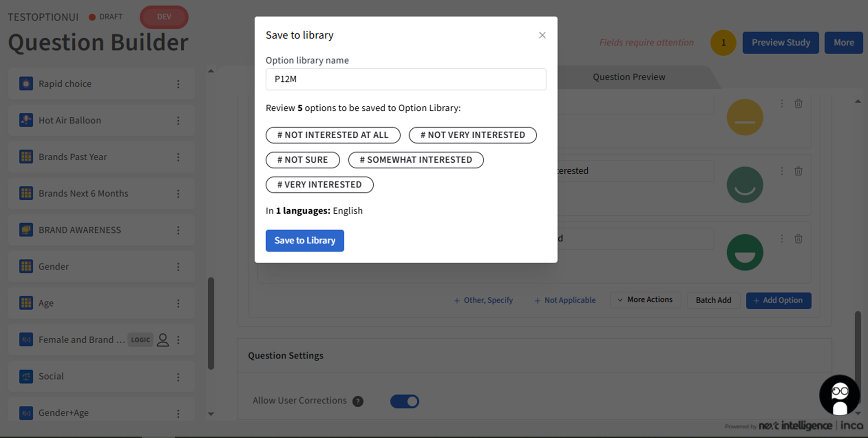Click the Option library name field
This screenshot has height=438, width=868.
click(405, 79)
